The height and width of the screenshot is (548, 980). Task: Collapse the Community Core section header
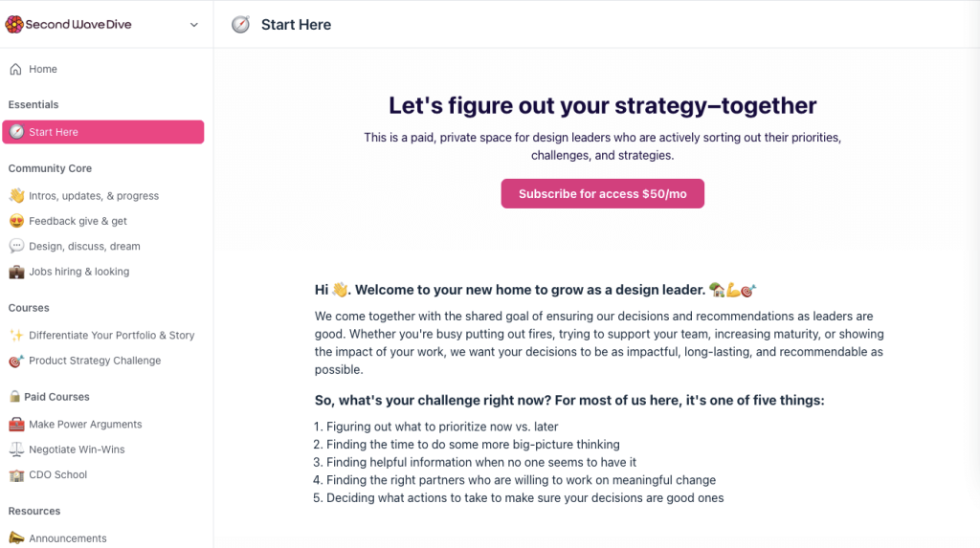click(50, 168)
